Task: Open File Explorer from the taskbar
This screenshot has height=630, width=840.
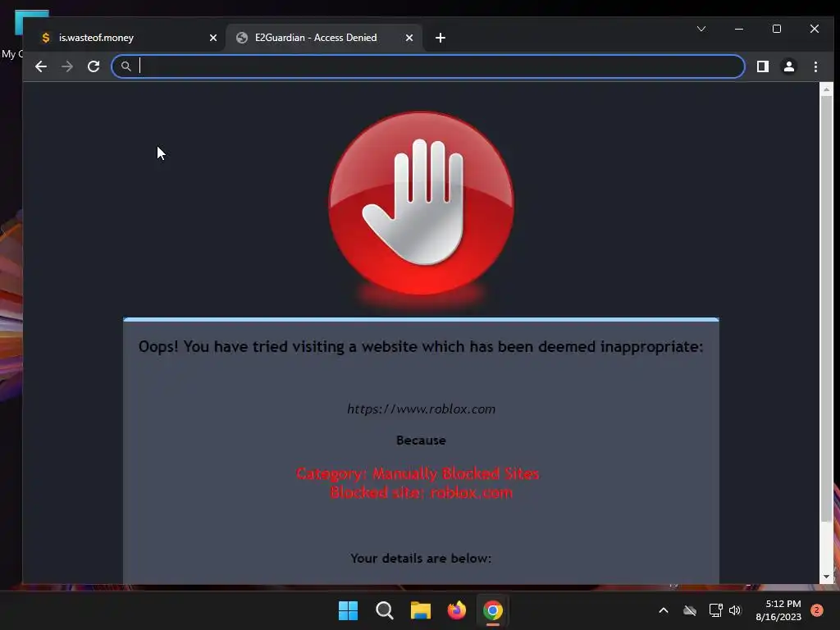Action: [421, 610]
